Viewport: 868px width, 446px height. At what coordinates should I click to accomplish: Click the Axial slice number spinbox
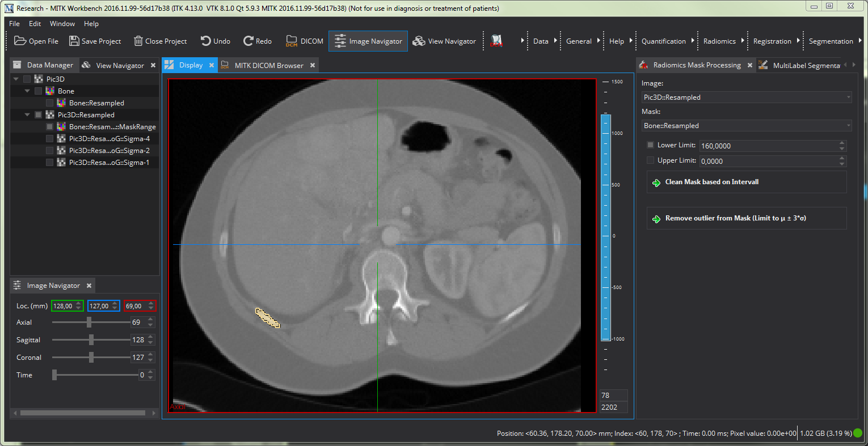pos(142,322)
